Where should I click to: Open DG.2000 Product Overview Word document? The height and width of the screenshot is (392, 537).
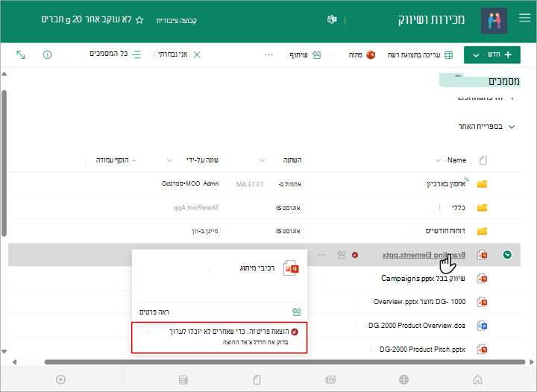click(x=417, y=325)
